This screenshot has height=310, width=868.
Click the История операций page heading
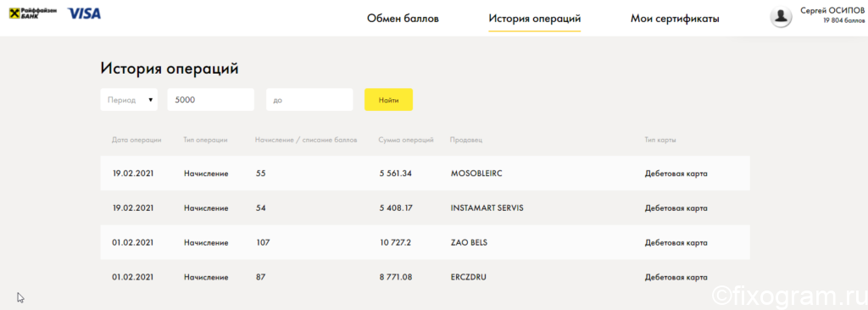click(x=170, y=69)
